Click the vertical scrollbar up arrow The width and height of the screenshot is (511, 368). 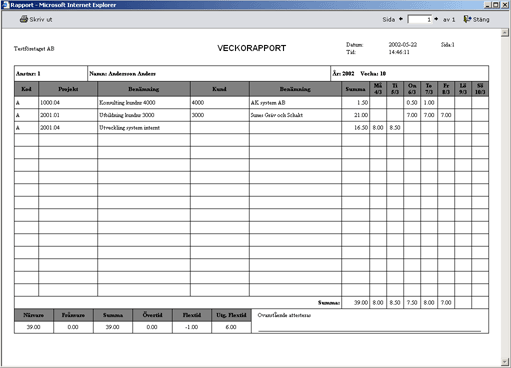[505, 33]
